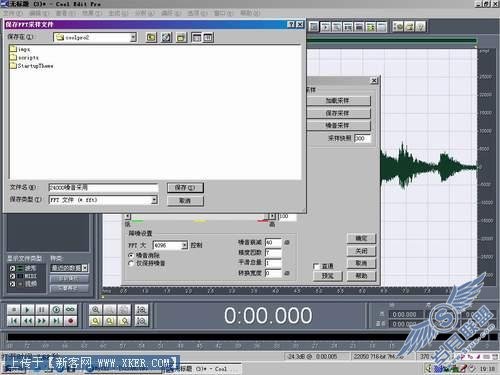Expand the 保存类型 file type dropdown
This screenshot has width=500, height=375.
point(154,200)
